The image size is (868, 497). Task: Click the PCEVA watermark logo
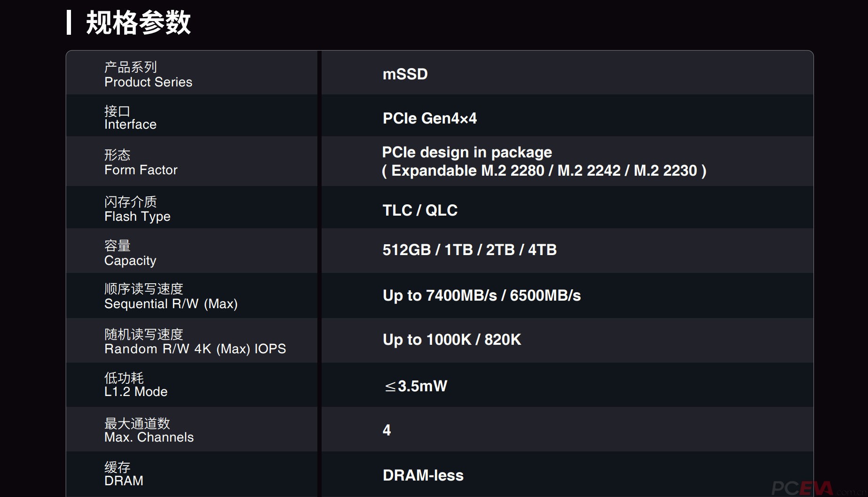tap(802, 488)
